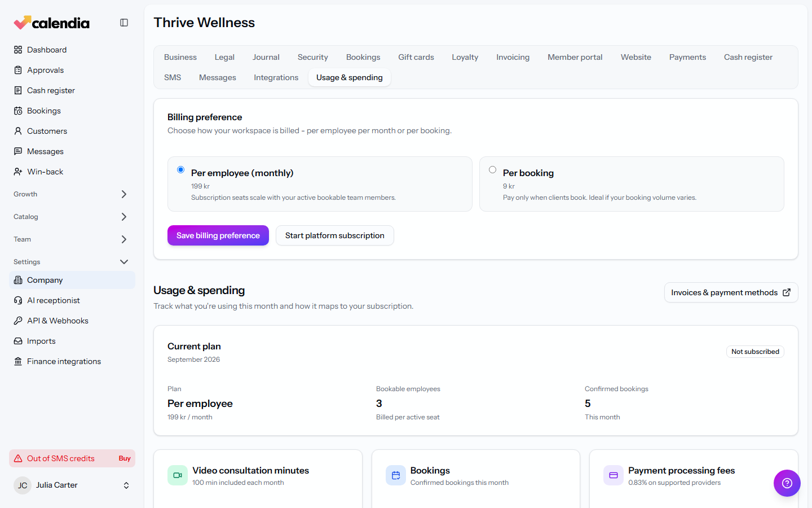Open the Julia Carter account switcher
Image resolution: width=812 pixels, height=508 pixels.
(72, 485)
